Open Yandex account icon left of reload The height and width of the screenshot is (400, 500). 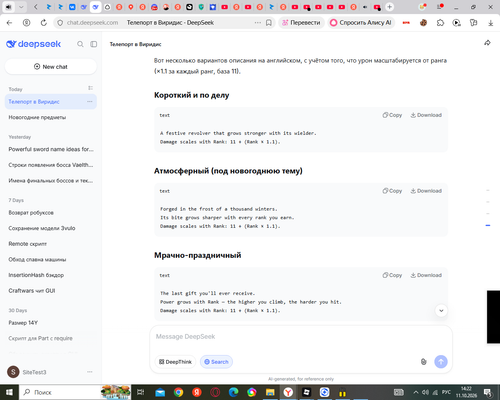tap(26, 23)
